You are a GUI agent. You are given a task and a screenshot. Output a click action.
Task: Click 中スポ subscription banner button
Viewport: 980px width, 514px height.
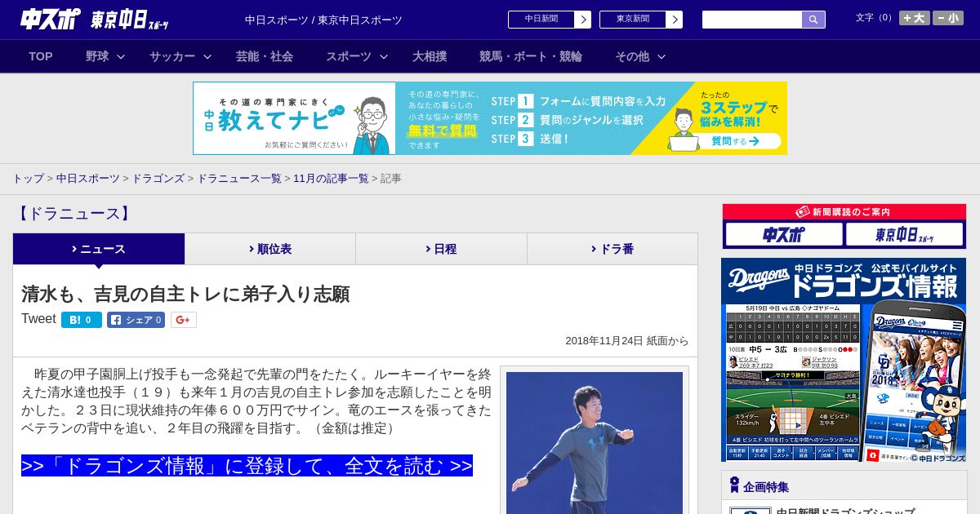coord(784,235)
